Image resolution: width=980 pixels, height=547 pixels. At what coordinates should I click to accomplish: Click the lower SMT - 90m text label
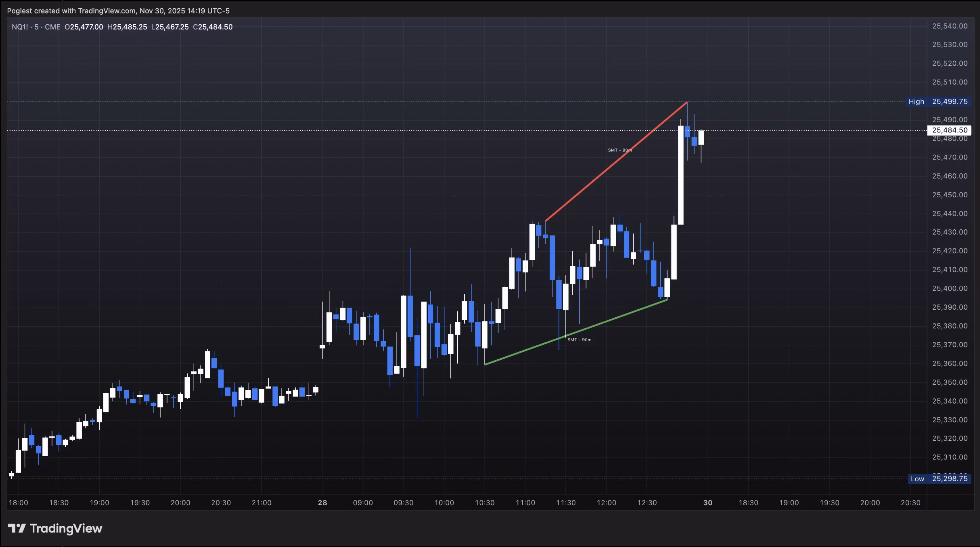point(579,340)
